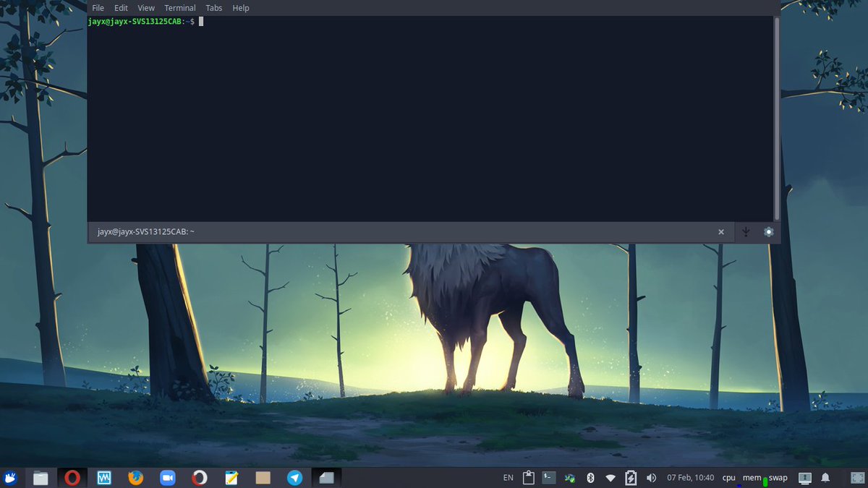
Task: Open the volume control speaker icon
Action: [651, 478]
